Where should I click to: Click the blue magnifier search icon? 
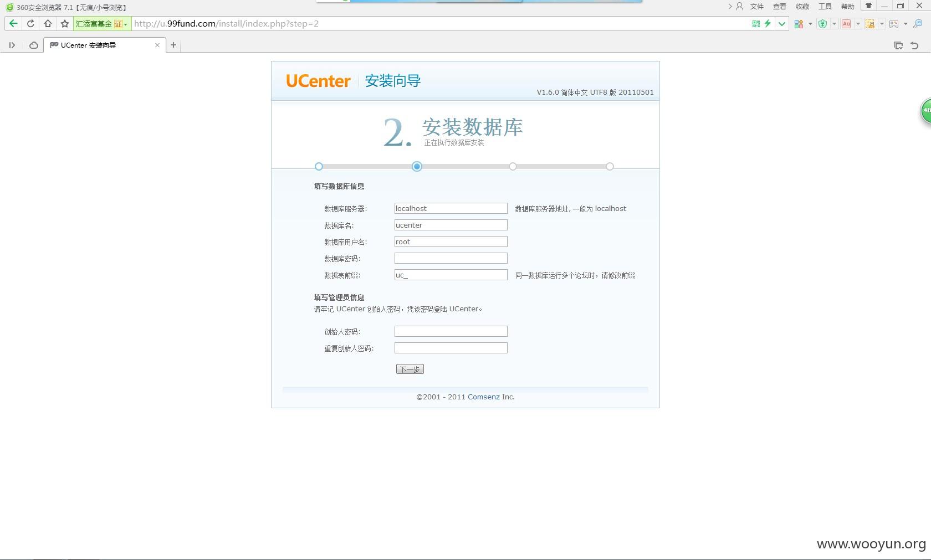pos(918,24)
